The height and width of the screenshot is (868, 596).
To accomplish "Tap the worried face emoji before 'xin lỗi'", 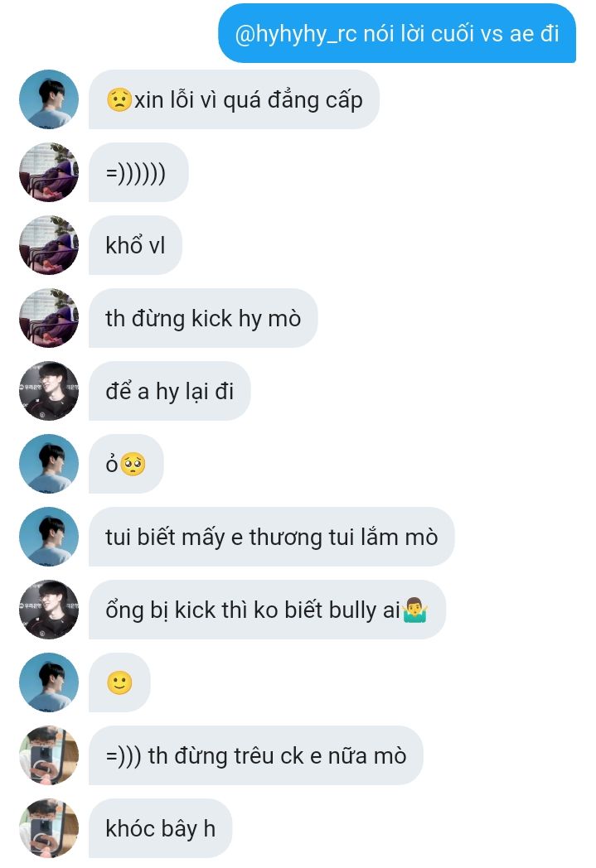I will coord(119,99).
